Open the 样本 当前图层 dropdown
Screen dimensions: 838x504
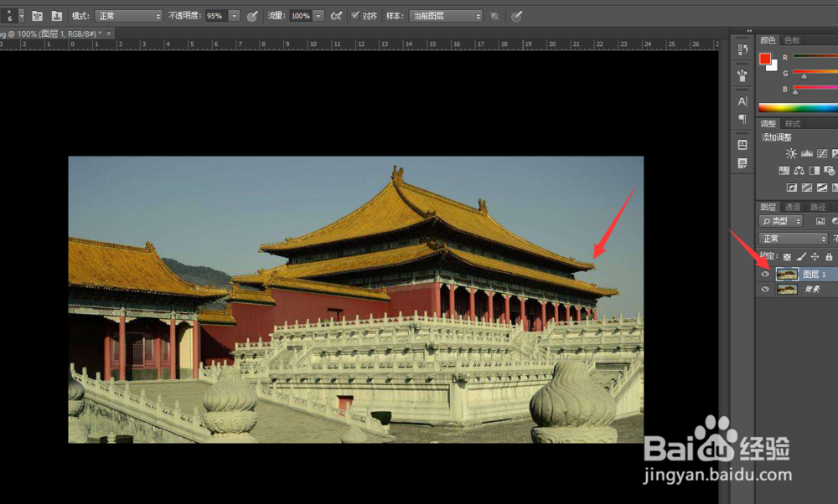click(x=446, y=16)
